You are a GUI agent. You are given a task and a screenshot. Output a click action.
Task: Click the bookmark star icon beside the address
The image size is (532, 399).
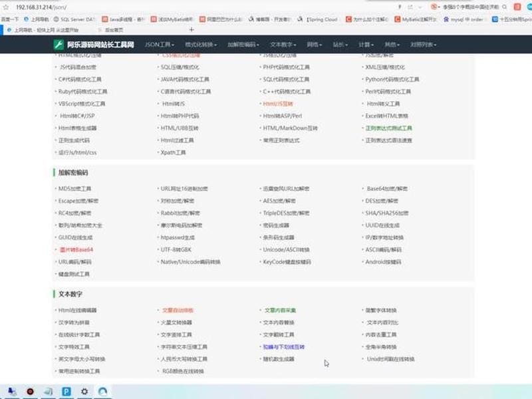pos(6,7)
